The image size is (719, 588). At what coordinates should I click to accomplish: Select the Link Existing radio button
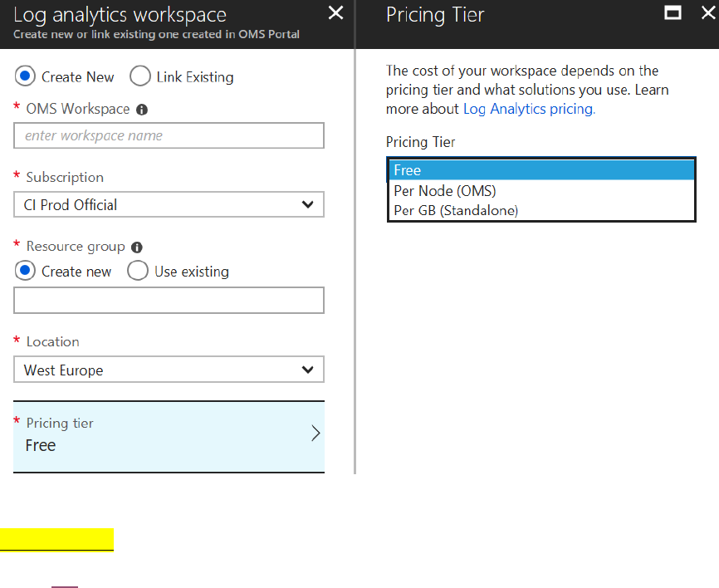(140, 76)
